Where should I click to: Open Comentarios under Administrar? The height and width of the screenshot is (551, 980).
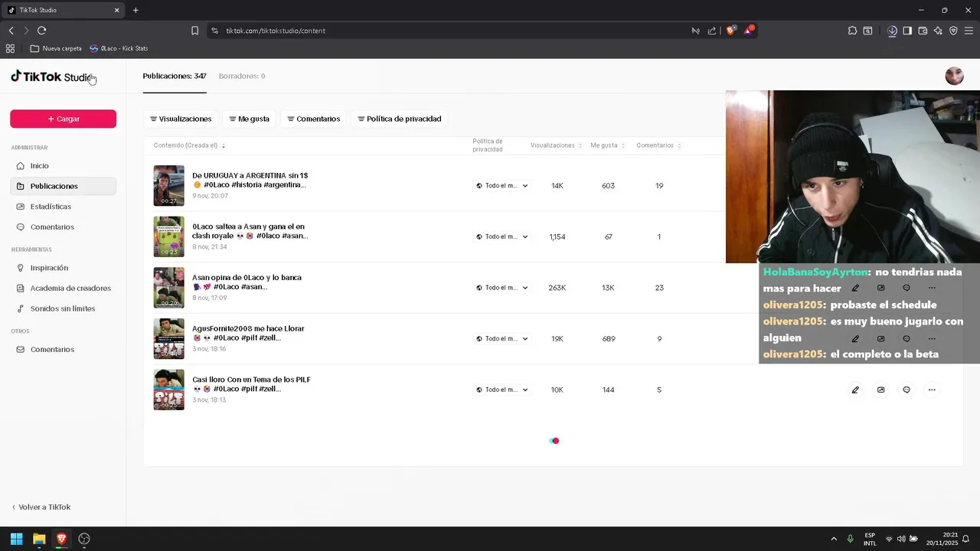coord(63,227)
